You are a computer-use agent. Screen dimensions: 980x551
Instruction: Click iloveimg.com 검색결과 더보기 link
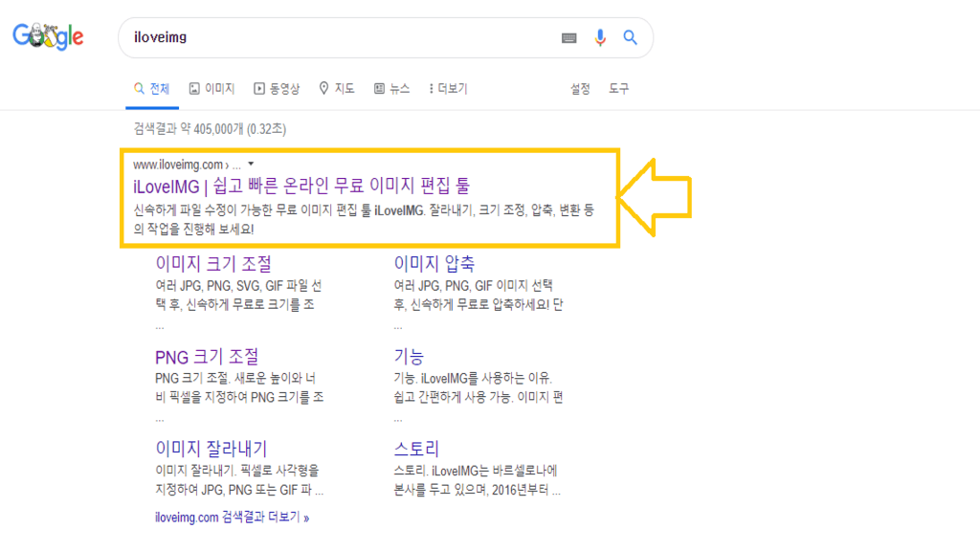tap(232, 518)
